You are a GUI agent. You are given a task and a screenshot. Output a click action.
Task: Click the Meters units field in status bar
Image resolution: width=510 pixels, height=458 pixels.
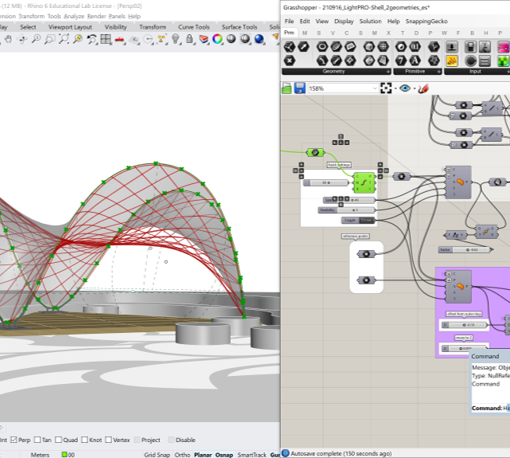[x=40, y=455]
